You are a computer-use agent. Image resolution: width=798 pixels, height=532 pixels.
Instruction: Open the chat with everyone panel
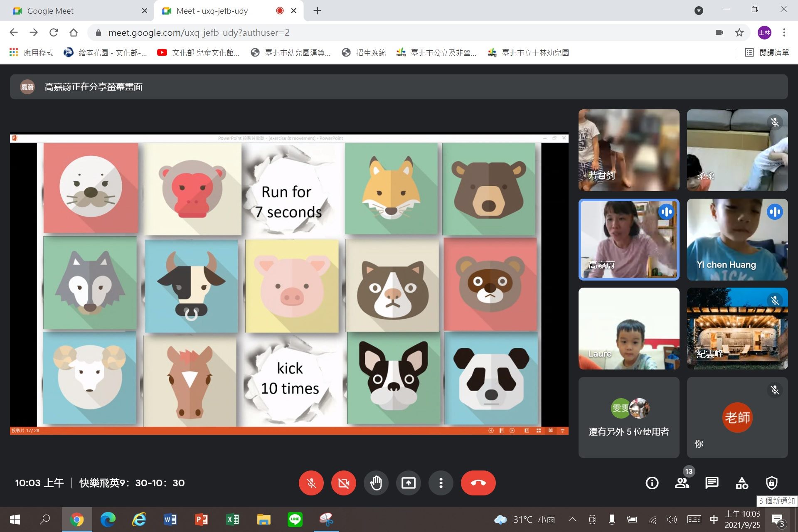(x=712, y=483)
